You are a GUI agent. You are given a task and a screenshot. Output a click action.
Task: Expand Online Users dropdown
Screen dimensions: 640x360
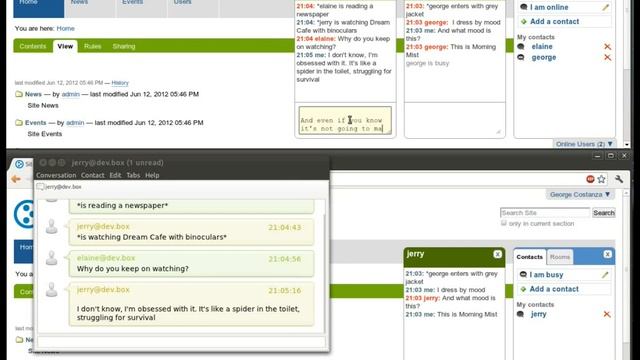click(584, 144)
